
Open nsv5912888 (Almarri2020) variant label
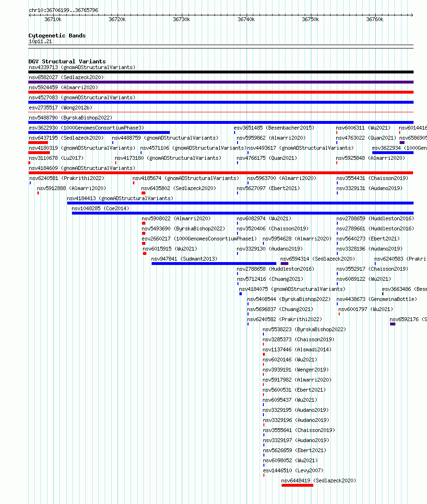tap(71, 188)
